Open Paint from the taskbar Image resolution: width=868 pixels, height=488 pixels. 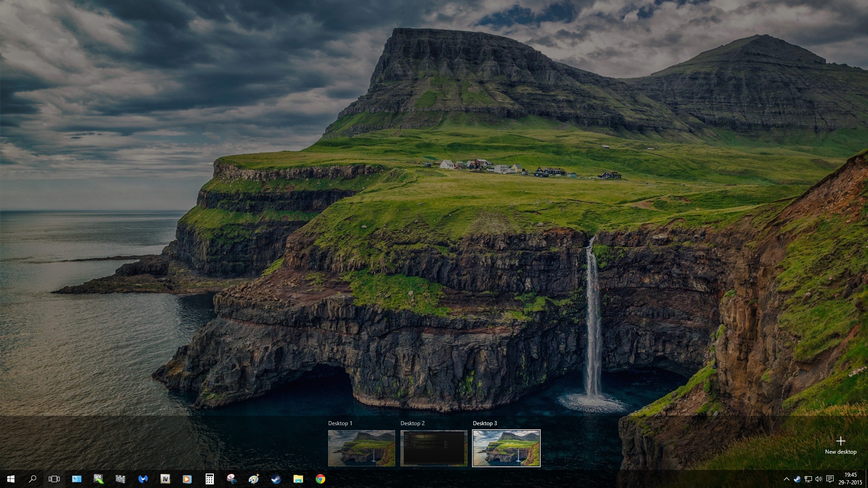click(x=254, y=479)
